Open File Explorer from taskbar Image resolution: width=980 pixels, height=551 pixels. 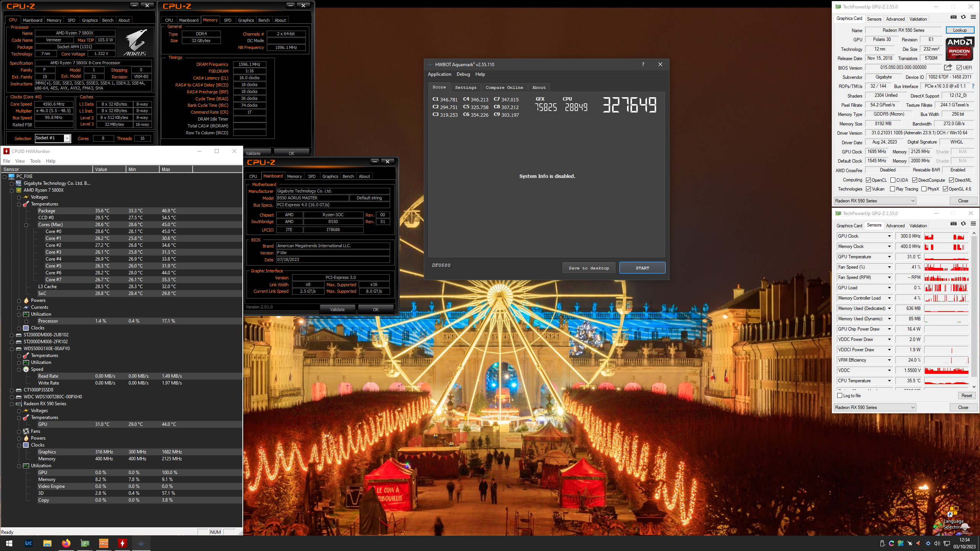pyautogui.click(x=47, y=543)
